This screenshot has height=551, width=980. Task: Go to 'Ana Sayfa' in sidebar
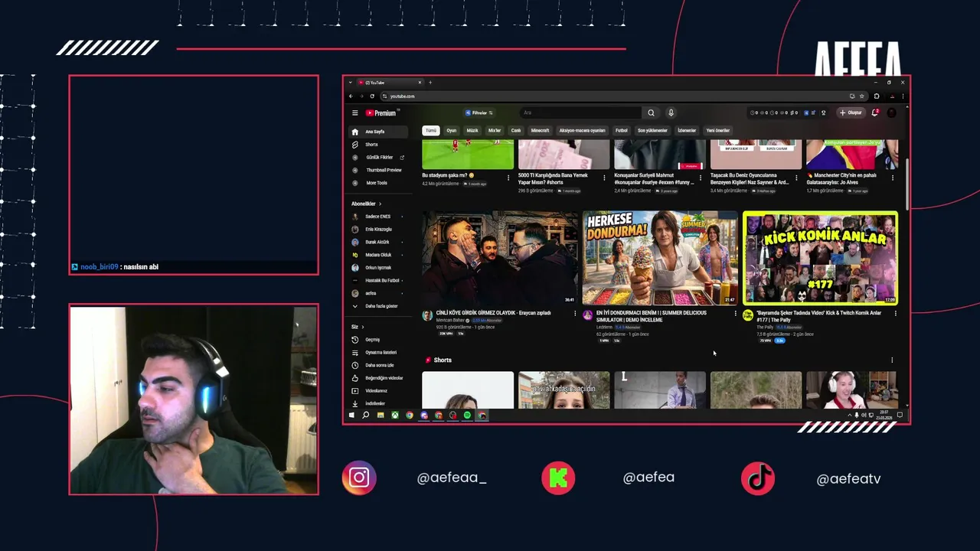tap(377, 132)
